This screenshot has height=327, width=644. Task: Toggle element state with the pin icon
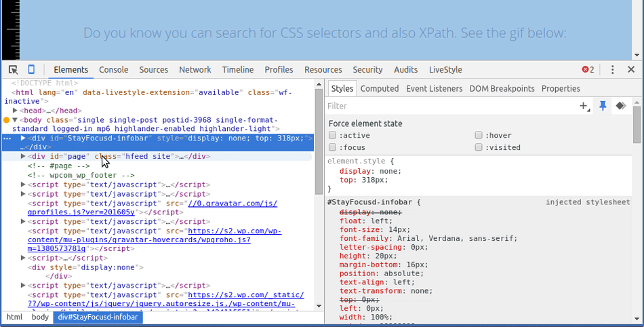point(603,106)
